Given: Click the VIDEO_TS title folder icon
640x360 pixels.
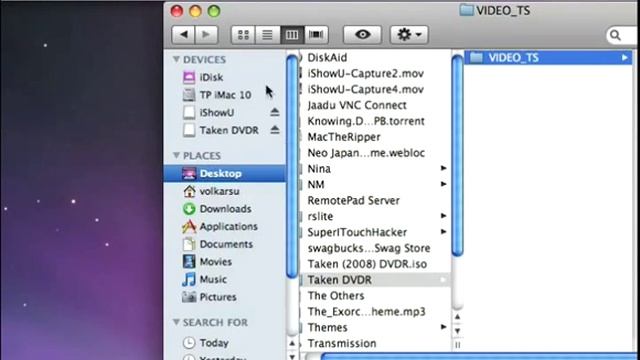Looking at the screenshot, I should (x=466, y=10).
